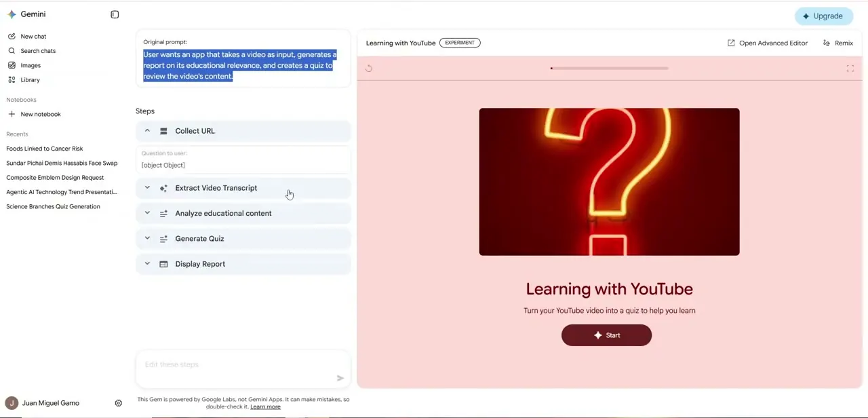The image size is (868, 418).
Task: Click the New notebook plus icon
Action: pyautogui.click(x=12, y=114)
